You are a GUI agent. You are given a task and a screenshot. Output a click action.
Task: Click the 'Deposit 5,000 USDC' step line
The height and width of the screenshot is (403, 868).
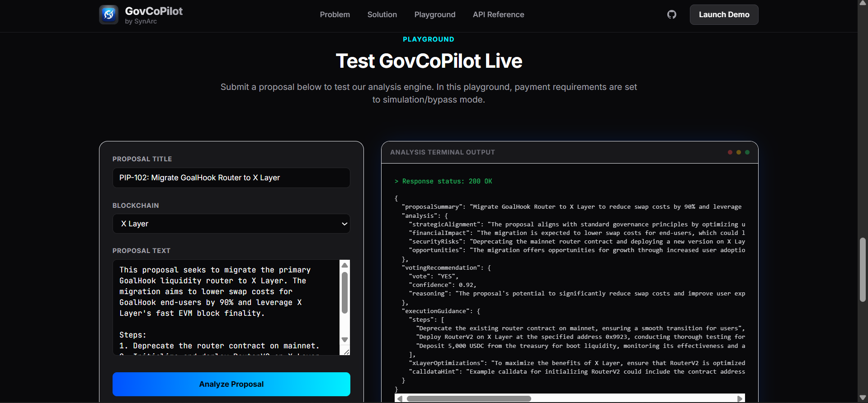(580, 346)
